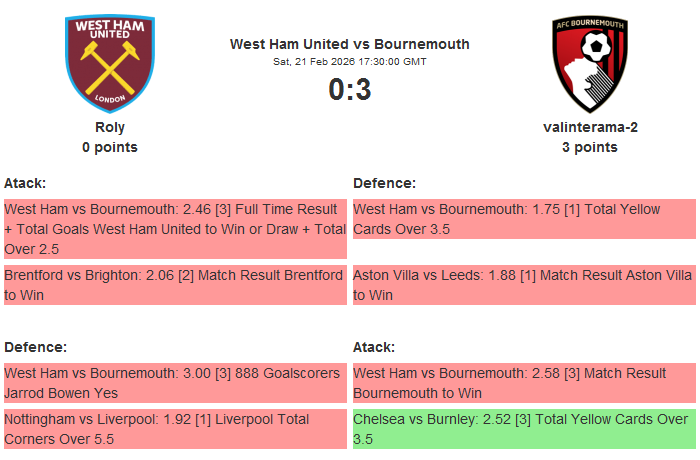The width and height of the screenshot is (700, 460).
Task: Click the AFC Bournemouth crest logo
Action: pyautogui.click(x=590, y=63)
